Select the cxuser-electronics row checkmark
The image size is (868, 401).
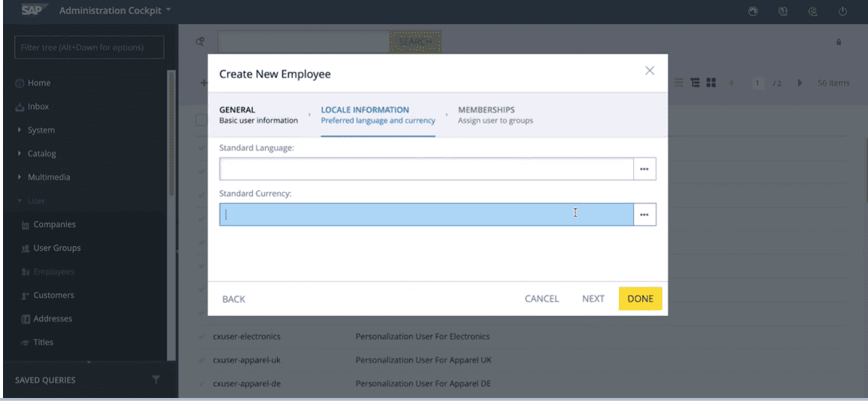click(x=203, y=336)
